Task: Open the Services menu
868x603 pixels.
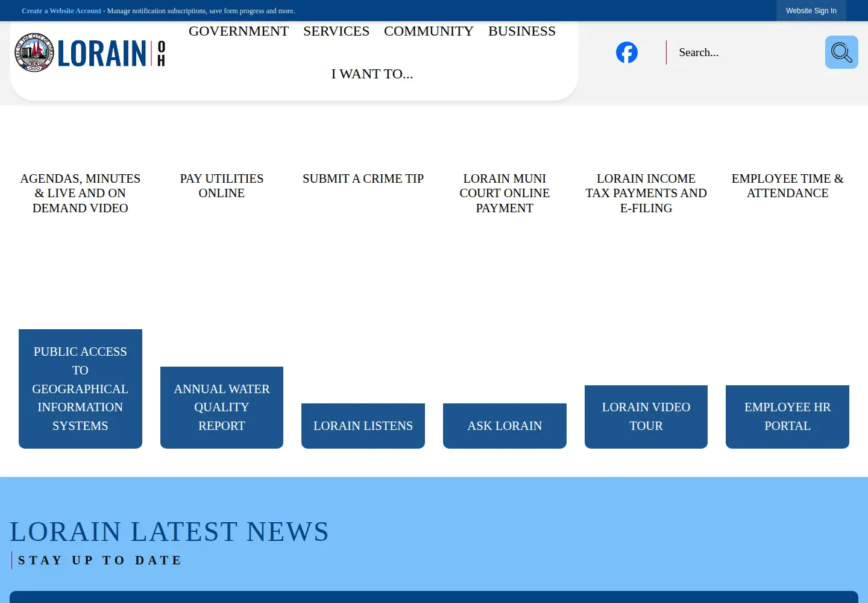Action: coord(336,31)
